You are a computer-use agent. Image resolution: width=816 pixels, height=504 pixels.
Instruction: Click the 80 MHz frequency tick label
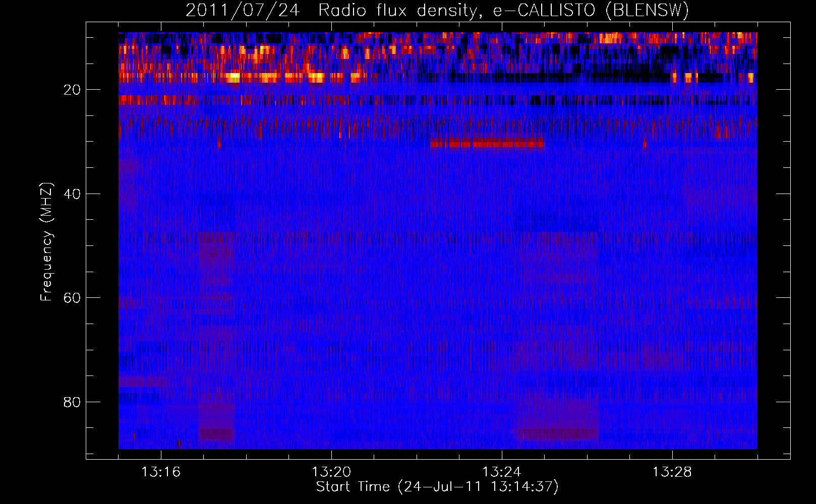(72, 402)
